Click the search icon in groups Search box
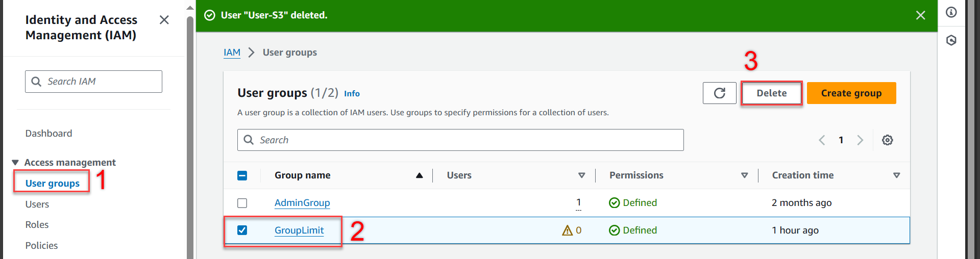Viewport: 980px width, 259px height. pyautogui.click(x=249, y=140)
